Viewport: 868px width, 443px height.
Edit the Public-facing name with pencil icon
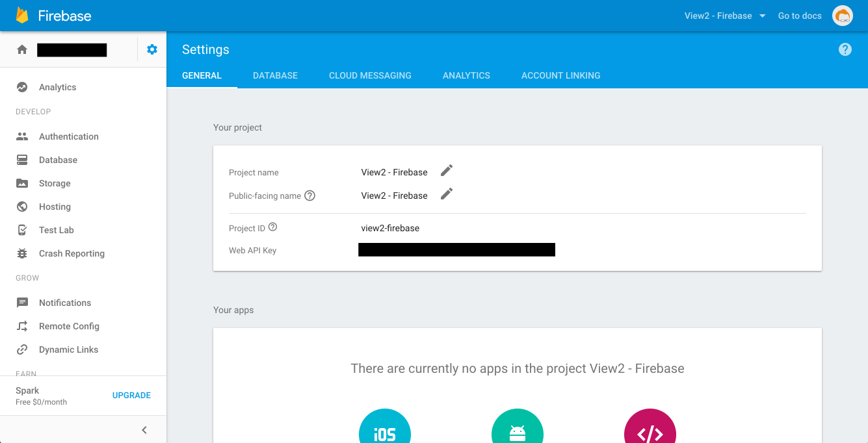[x=447, y=194]
